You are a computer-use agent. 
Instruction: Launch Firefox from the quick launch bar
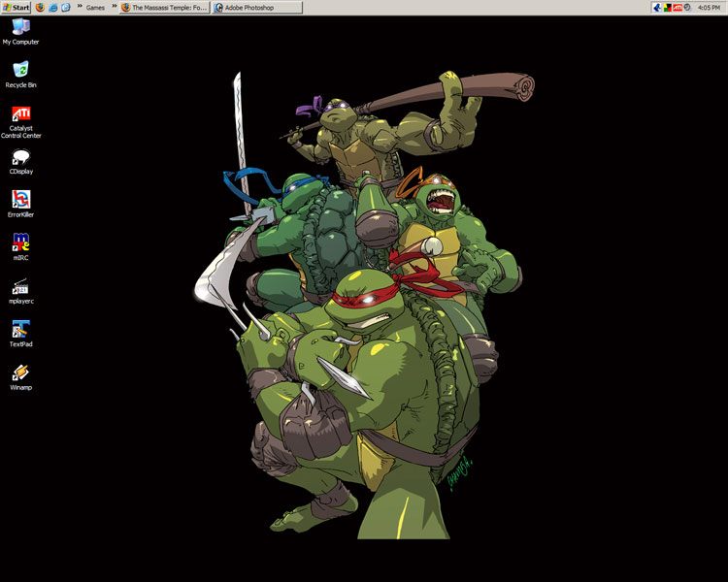41,8
